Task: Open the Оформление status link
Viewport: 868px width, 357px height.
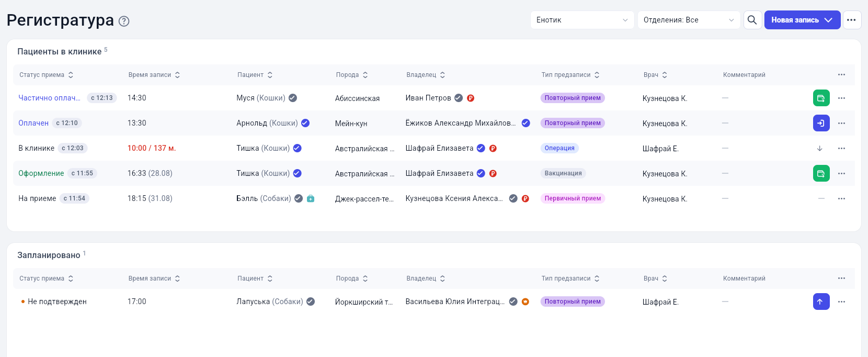Action: click(x=41, y=173)
